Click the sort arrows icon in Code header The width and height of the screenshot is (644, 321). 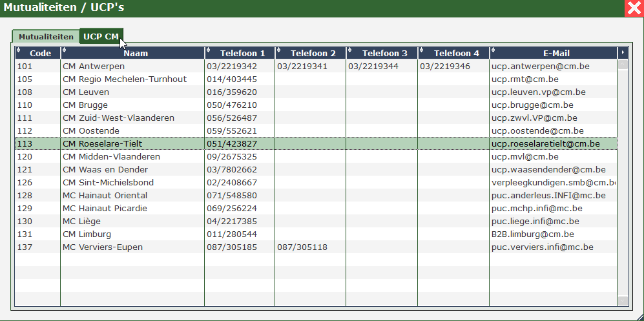(18, 50)
